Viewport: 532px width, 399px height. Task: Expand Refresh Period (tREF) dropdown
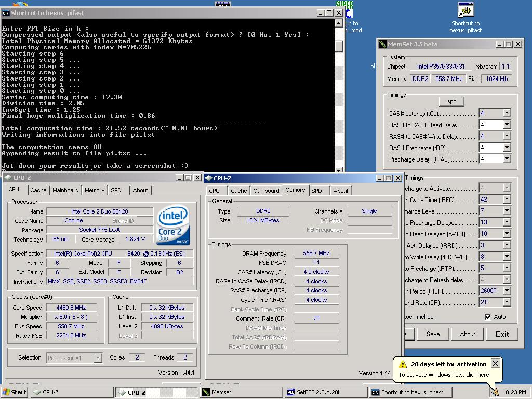click(x=507, y=291)
